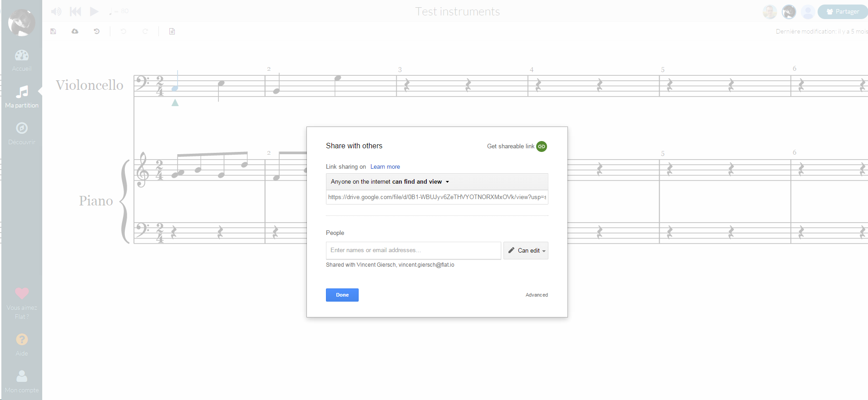Click the green Get shareable link icon
Screen dimensions: 868x400
(x=542, y=146)
